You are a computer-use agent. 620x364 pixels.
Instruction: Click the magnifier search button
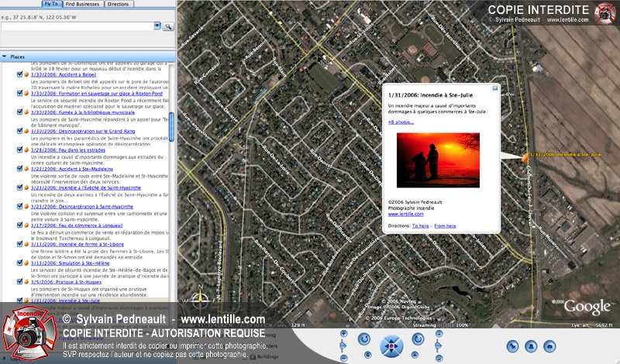tap(168, 26)
